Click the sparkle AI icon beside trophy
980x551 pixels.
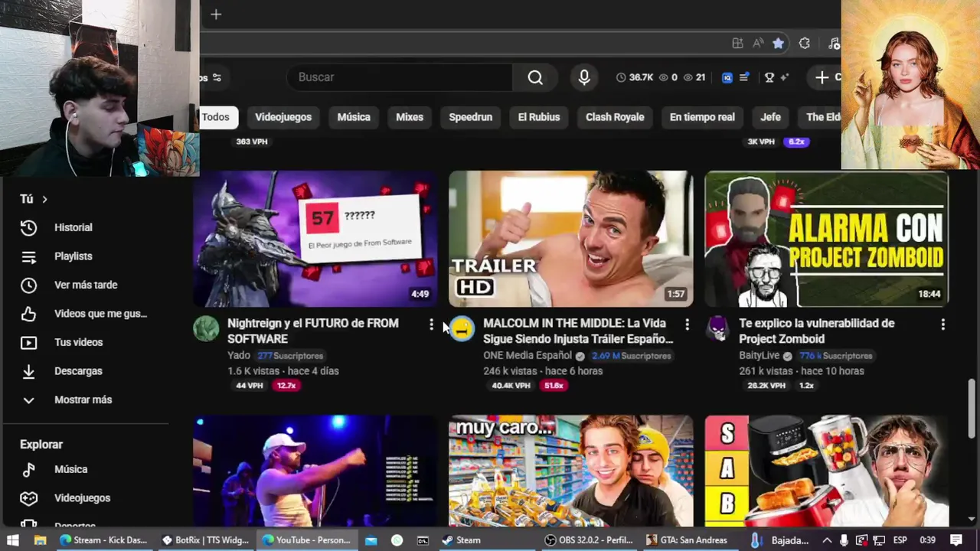(785, 77)
